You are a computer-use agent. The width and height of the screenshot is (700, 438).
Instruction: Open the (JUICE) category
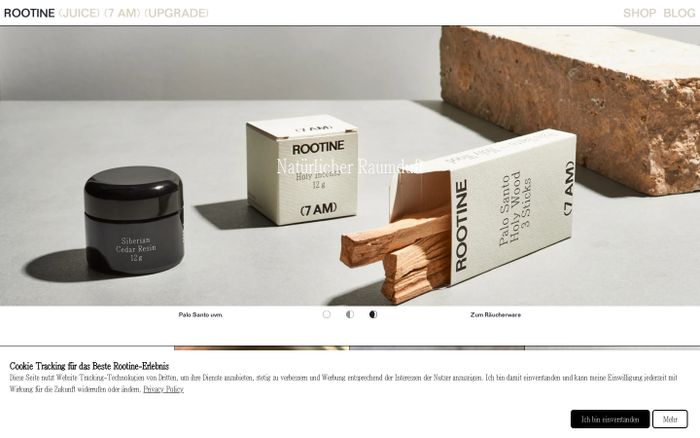tap(79, 13)
